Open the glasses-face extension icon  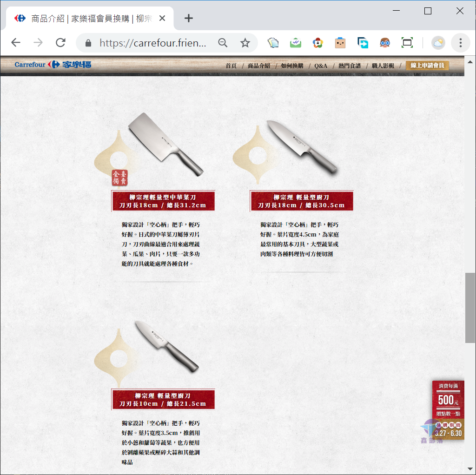point(385,43)
